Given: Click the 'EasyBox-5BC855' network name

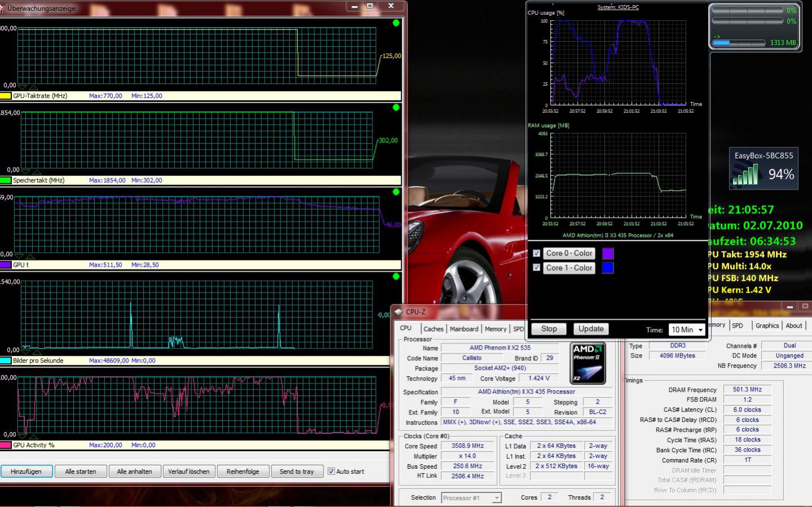Looking at the screenshot, I should point(763,156).
